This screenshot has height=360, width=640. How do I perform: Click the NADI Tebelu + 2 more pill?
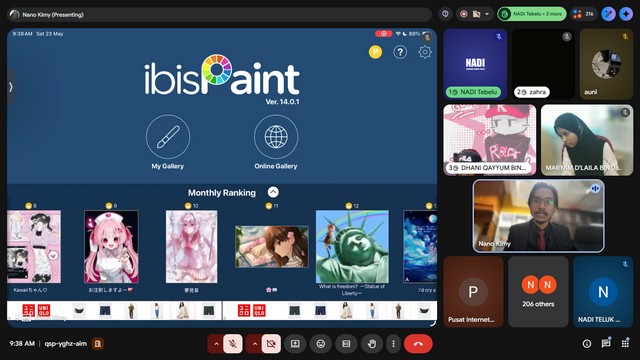(532, 14)
